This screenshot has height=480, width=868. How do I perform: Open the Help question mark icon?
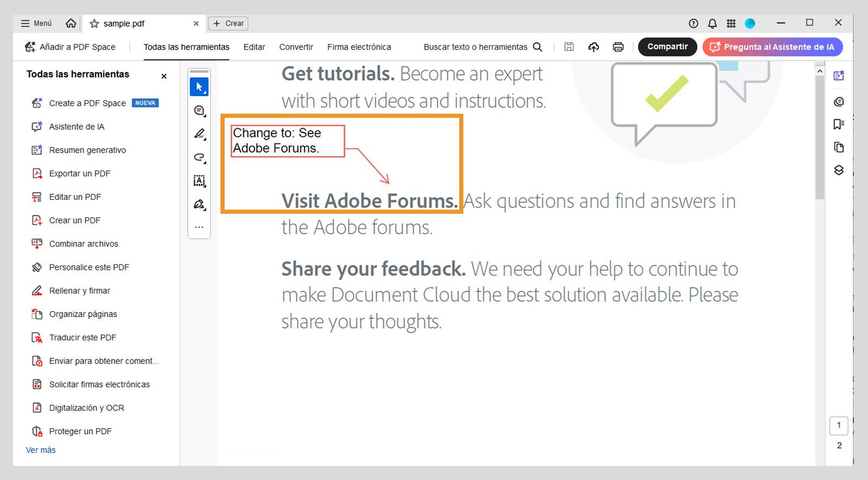click(693, 23)
